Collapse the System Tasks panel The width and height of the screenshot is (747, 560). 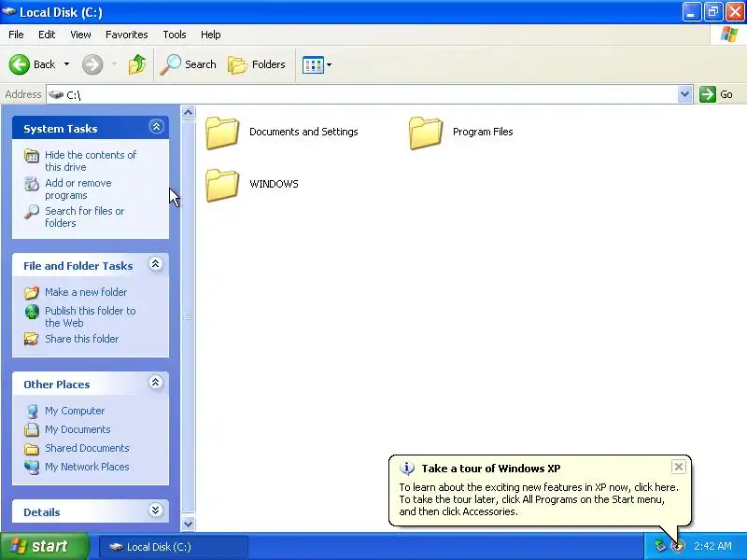[x=156, y=127]
